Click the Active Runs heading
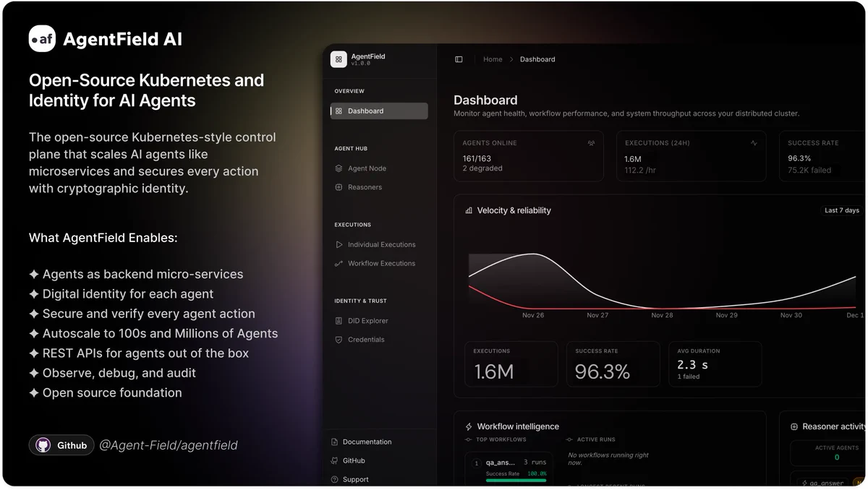Screen dimensions: 868x490 click(x=596, y=439)
